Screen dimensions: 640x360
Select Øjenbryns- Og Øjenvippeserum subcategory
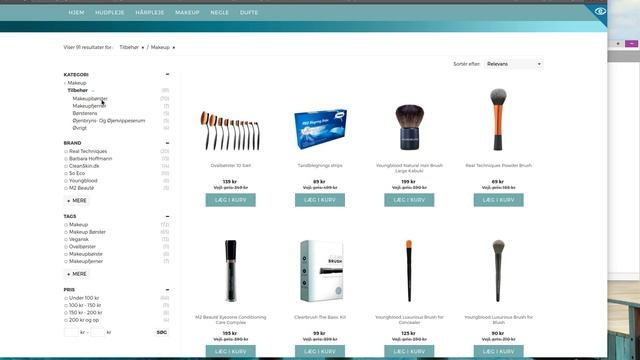tap(109, 121)
